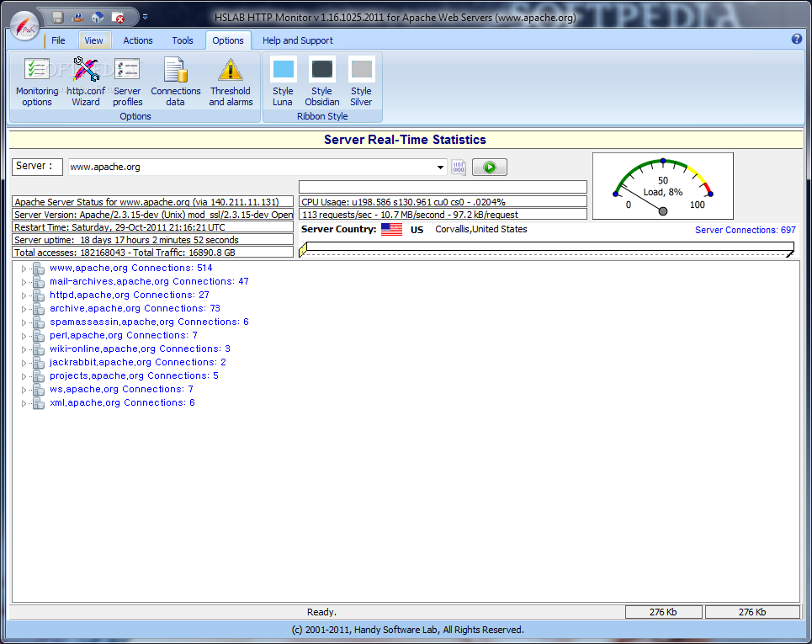Click the Total accesses: 182168043 field
The image size is (812, 644).
point(153,253)
